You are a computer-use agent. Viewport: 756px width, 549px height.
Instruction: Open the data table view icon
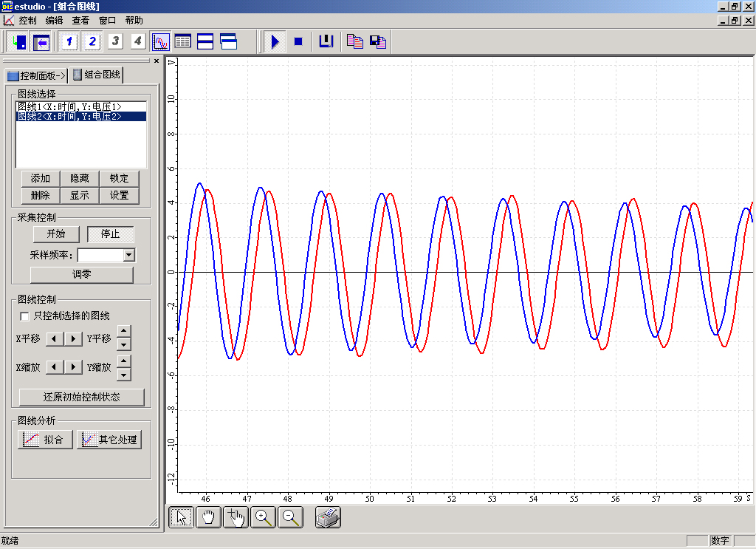pos(182,41)
